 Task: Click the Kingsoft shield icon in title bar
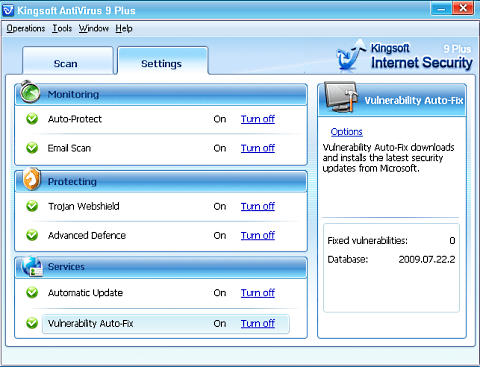[x=8, y=10]
